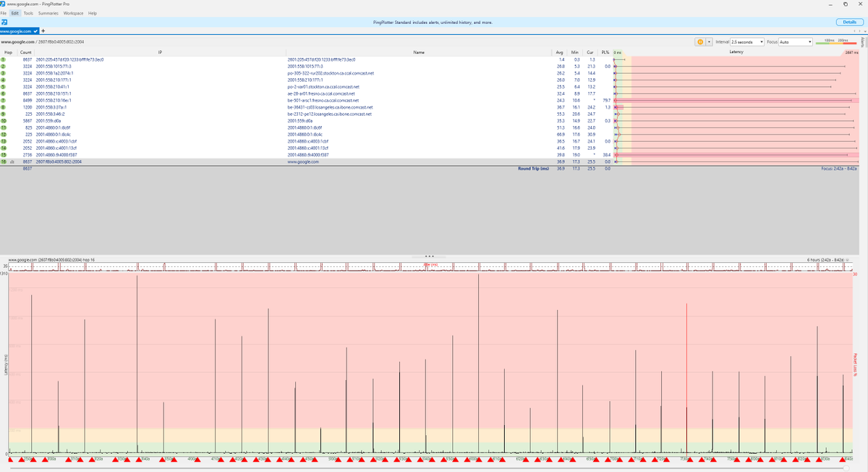Select the hop 13 green circle icon
The width and height of the screenshot is (868, 472).
click(x=4, y=142)
